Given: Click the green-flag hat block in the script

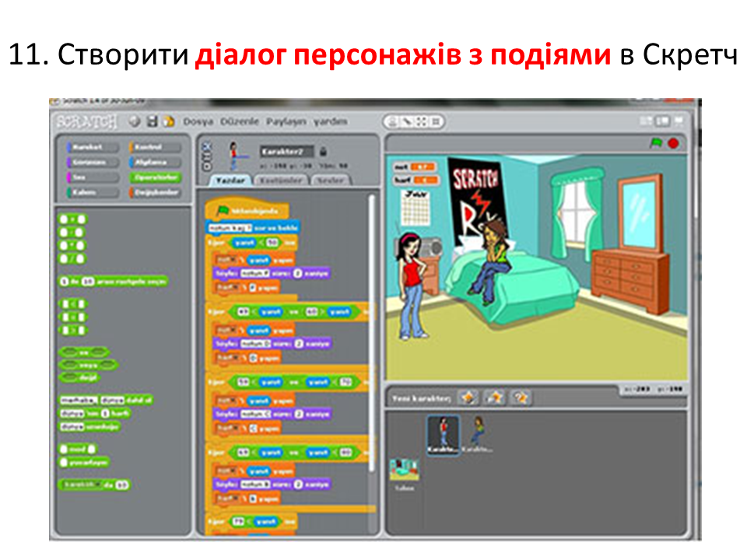Looking at the screenshot, I should pos(247,209).
